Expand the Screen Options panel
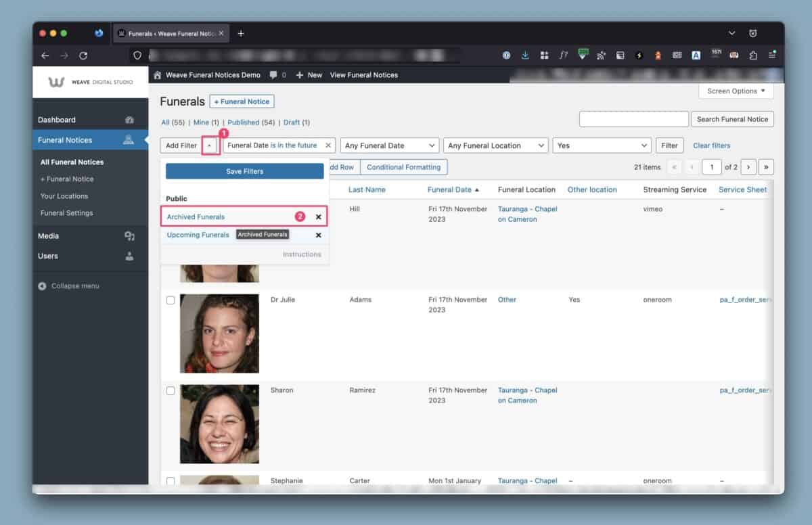 (x=736, y=91)
